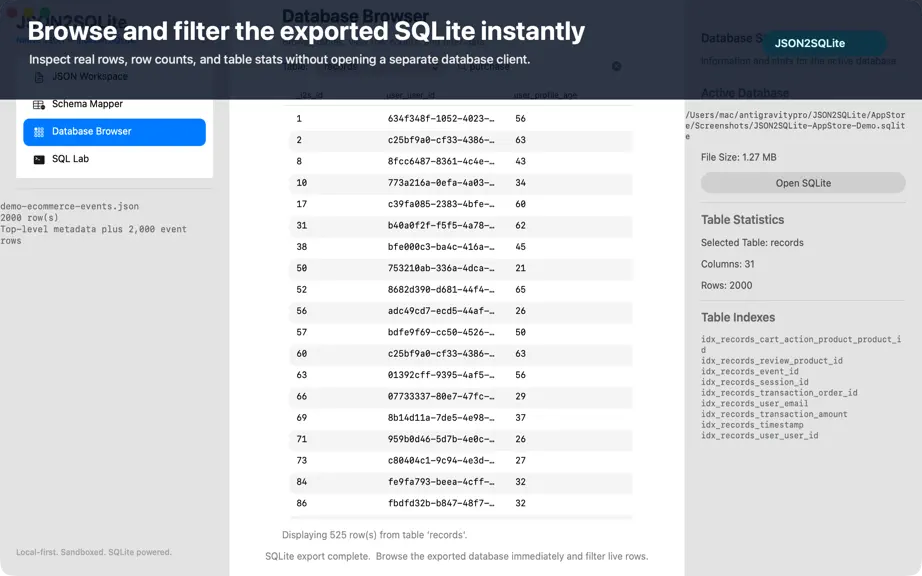Click the Active Database file path text
The width and height of the screenshot is (922, 576).
pyautogui.click(x=795, y=125)
